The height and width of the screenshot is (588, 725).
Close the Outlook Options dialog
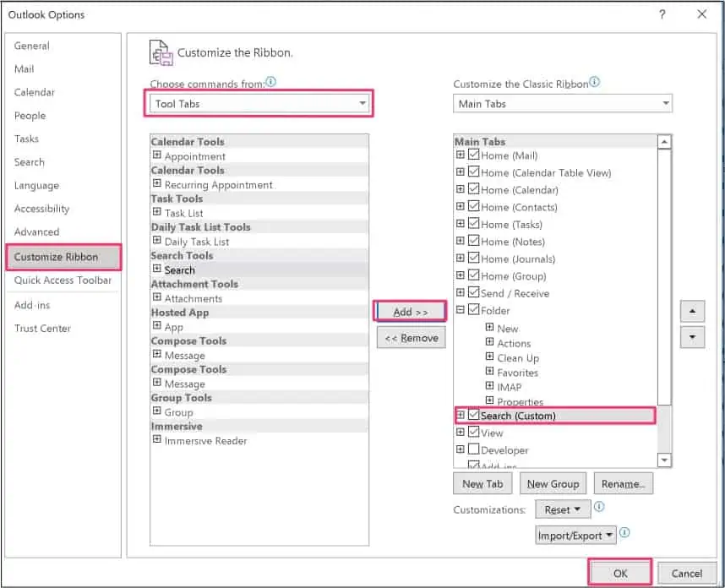click(x=701, y=14)
